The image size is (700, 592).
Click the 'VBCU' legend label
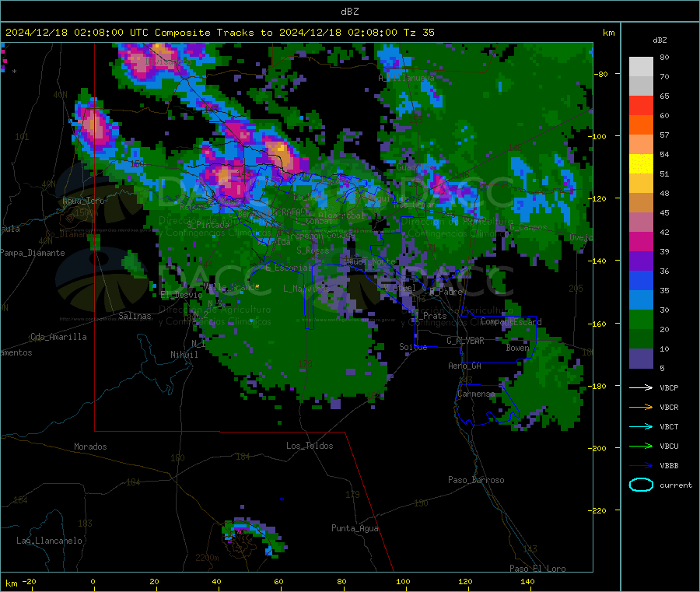pyautogui.click(x=669, y=446)
